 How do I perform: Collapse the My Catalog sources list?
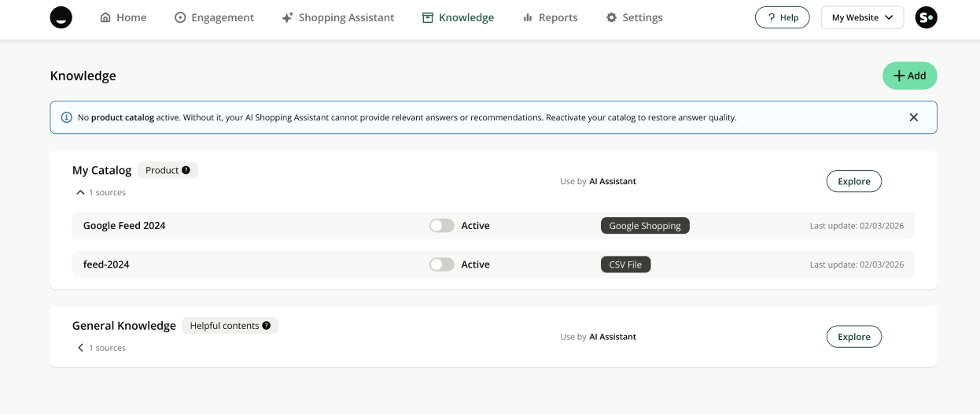pyautogui.click(x=80, y=193)
